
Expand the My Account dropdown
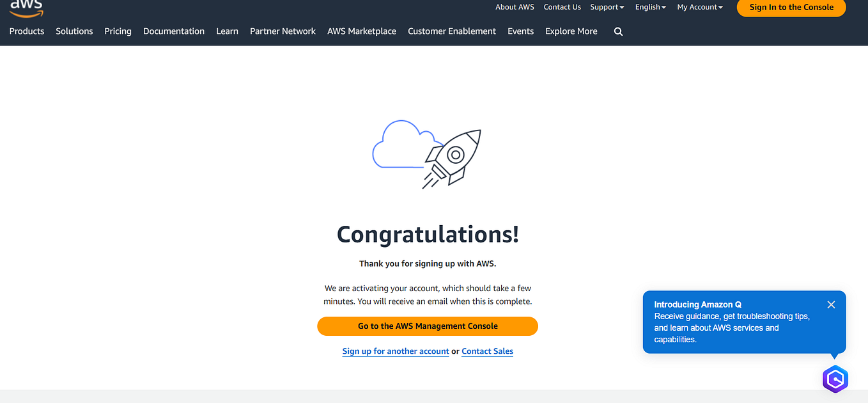click(699, 7)
